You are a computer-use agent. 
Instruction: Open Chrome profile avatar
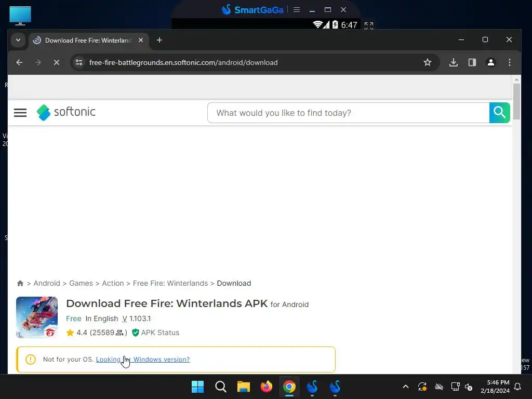point(491,62)
